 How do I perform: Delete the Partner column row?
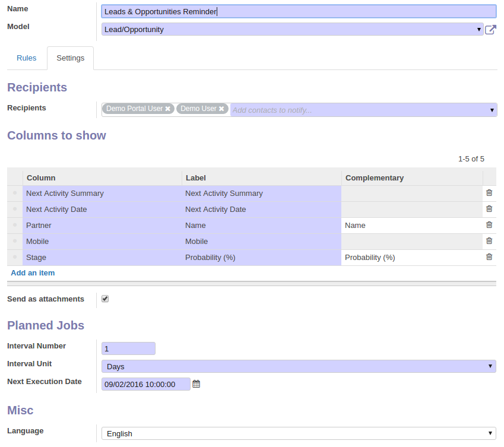489,225
